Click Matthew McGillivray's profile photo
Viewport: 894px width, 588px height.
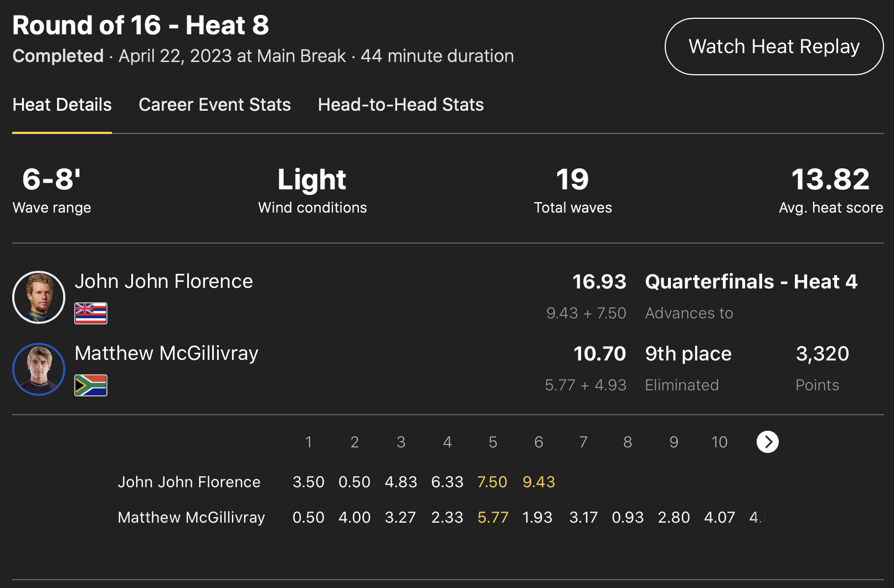pos(39,369)
